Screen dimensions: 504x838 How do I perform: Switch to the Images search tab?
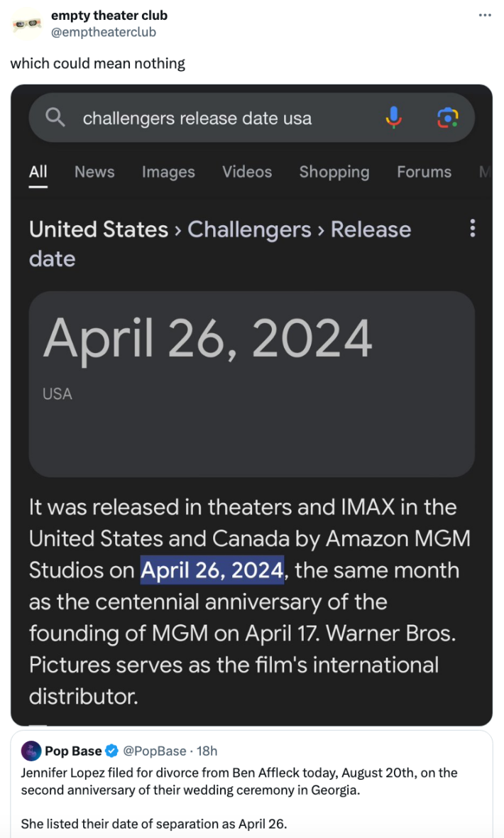(168, 172)
